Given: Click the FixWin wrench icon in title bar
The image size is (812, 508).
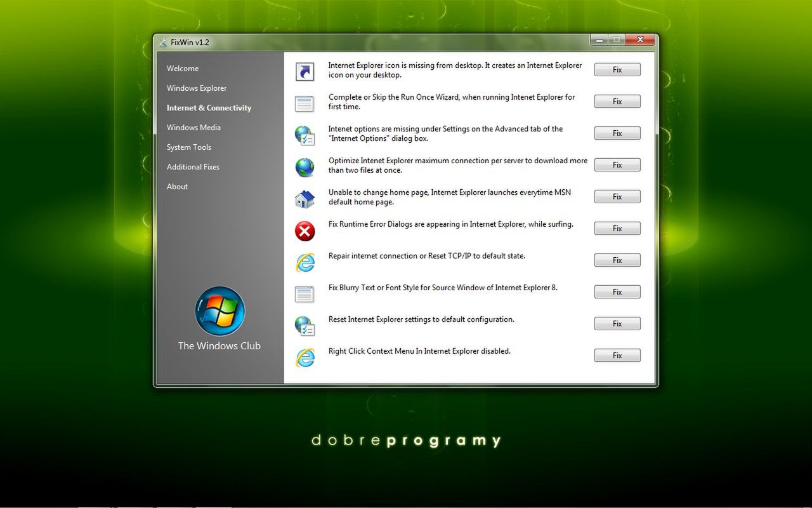Looking at the screenshot, I should pos(162,43).
